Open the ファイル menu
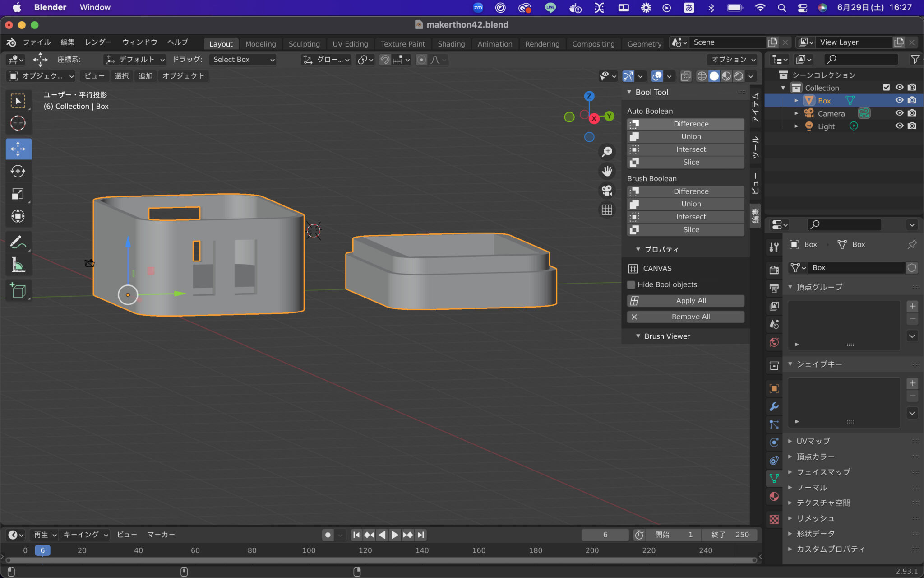This screenshot has height=578, width=924. (36, 42)
